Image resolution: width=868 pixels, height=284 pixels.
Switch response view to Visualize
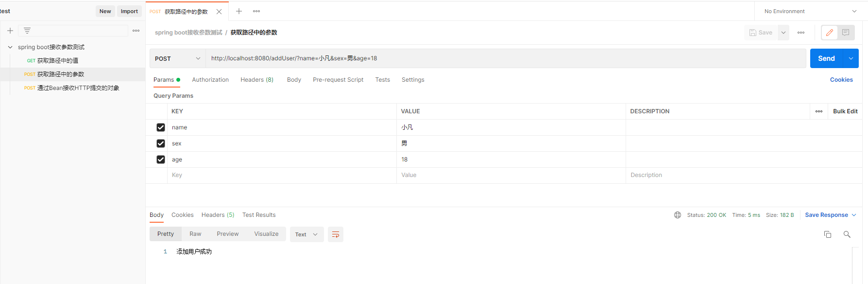[x=266, y=234]
